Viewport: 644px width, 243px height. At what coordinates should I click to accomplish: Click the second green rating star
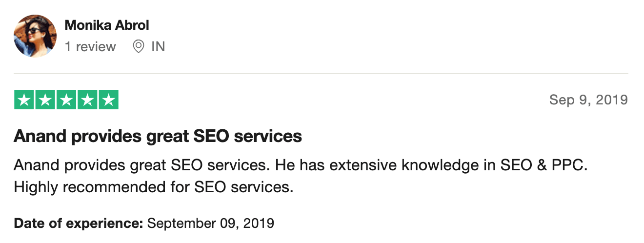(x=45, y=100)
